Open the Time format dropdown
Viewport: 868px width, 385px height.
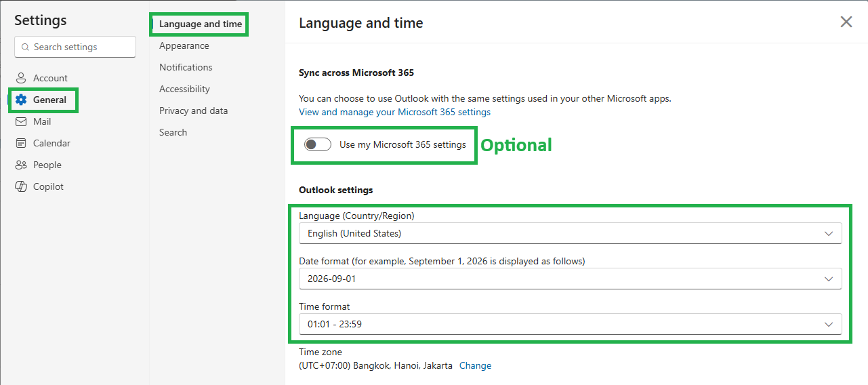coord(571,324)
